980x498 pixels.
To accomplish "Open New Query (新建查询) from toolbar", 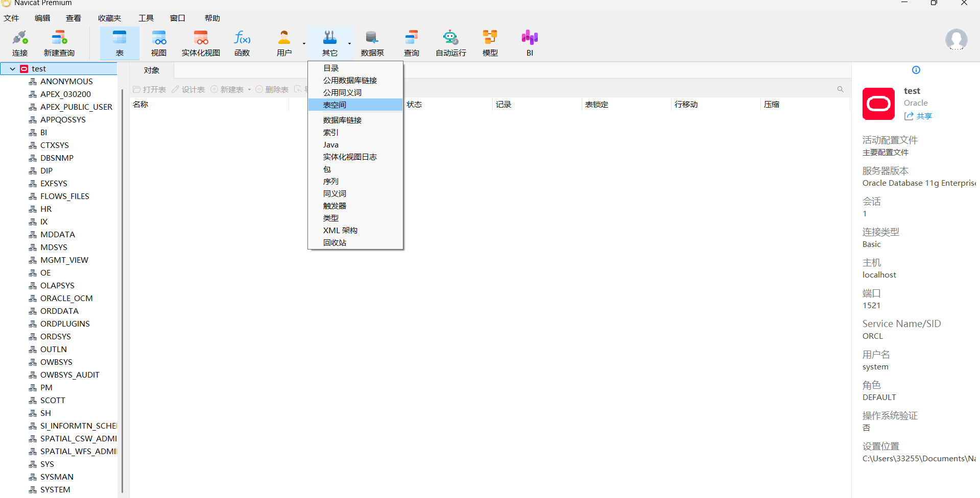I will 59,43.
